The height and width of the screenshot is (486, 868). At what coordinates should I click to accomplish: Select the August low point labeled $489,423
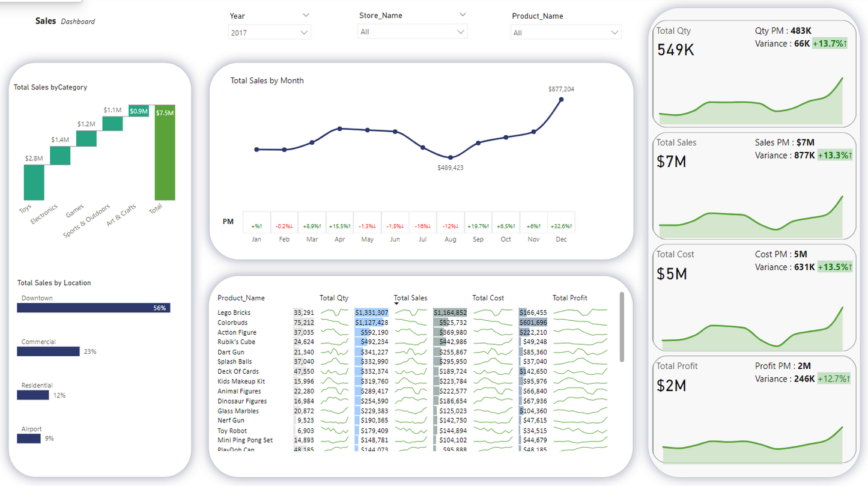click(451, 157)
